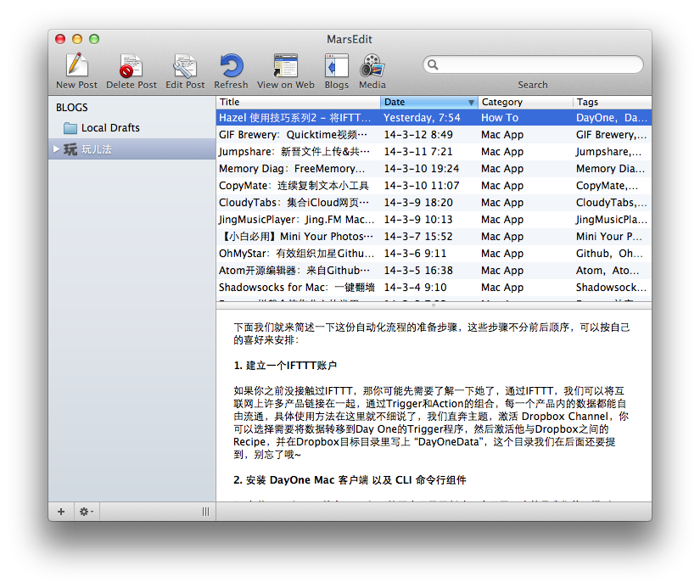Click the Github, Oh... tags cell
700x588 pixels.
point(609,254)
